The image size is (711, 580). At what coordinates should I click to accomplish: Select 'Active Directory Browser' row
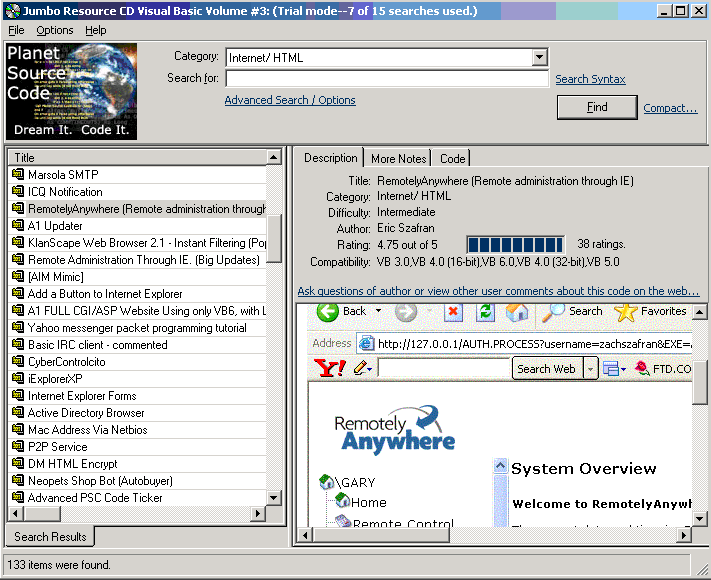point(137,413)
